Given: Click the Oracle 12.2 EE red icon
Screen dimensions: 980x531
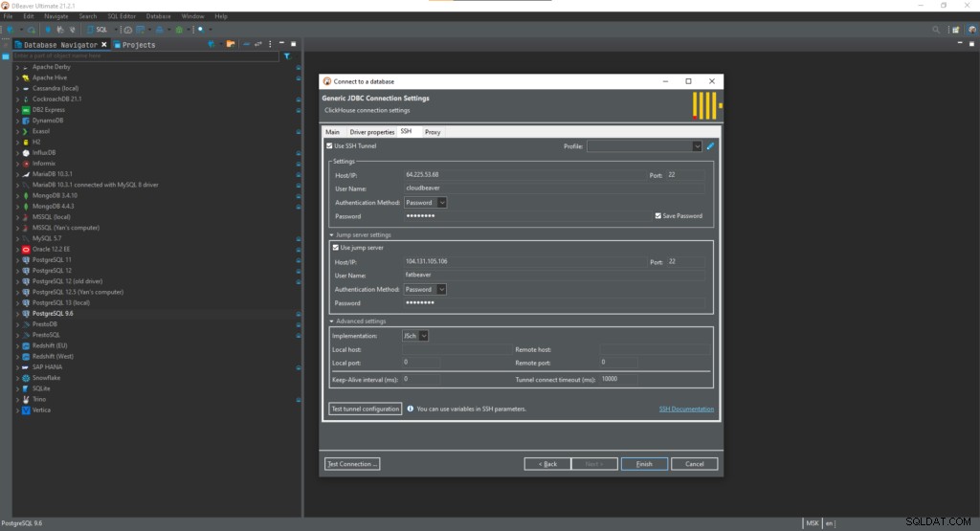Looking at the screenshot, I should point(26,250).
